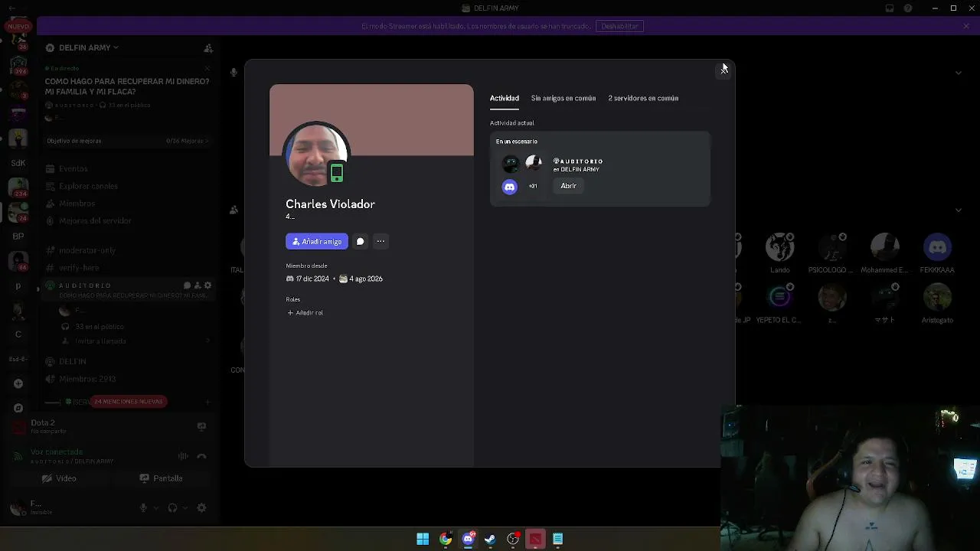Switch to the Actividad tab
The image size is (980, 551).
click(505, 98)
